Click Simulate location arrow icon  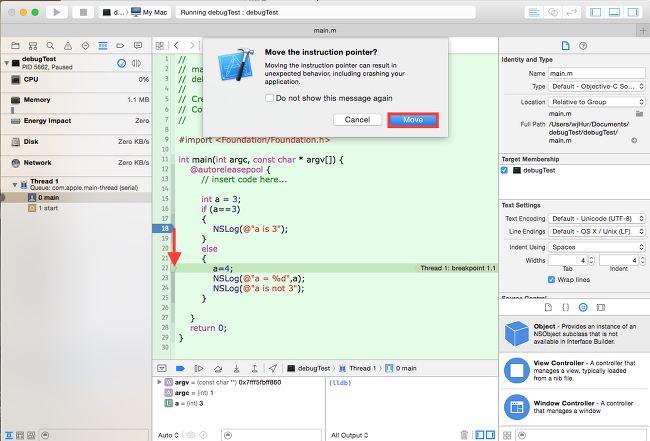(272, 368)
